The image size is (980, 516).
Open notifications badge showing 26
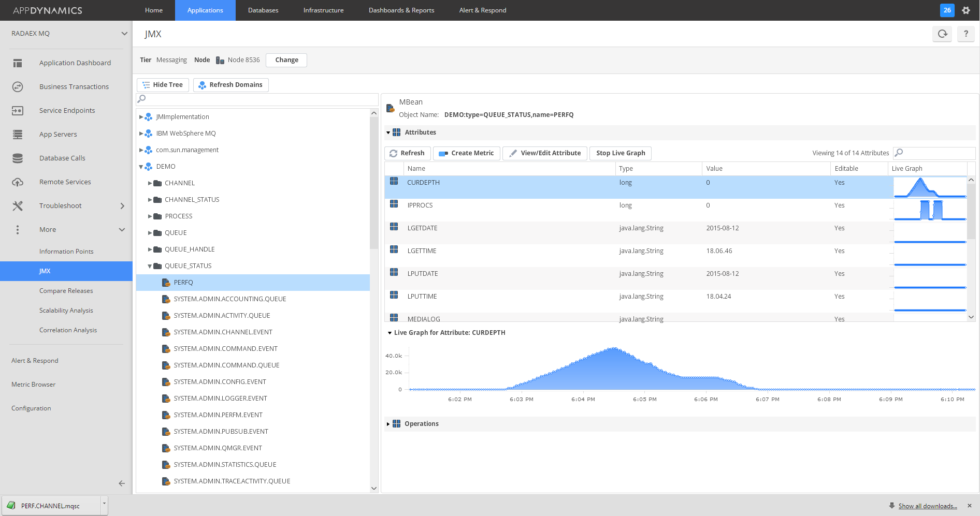(x=947, y=10)
